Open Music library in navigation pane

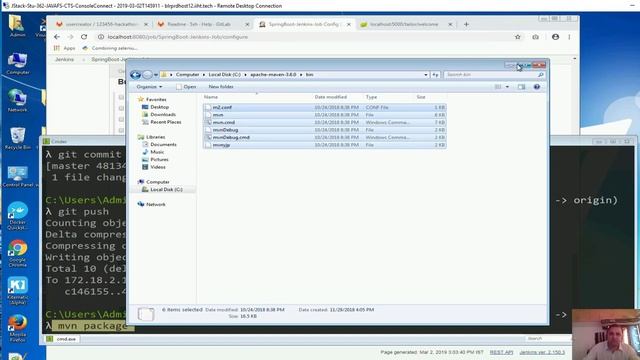157,152
